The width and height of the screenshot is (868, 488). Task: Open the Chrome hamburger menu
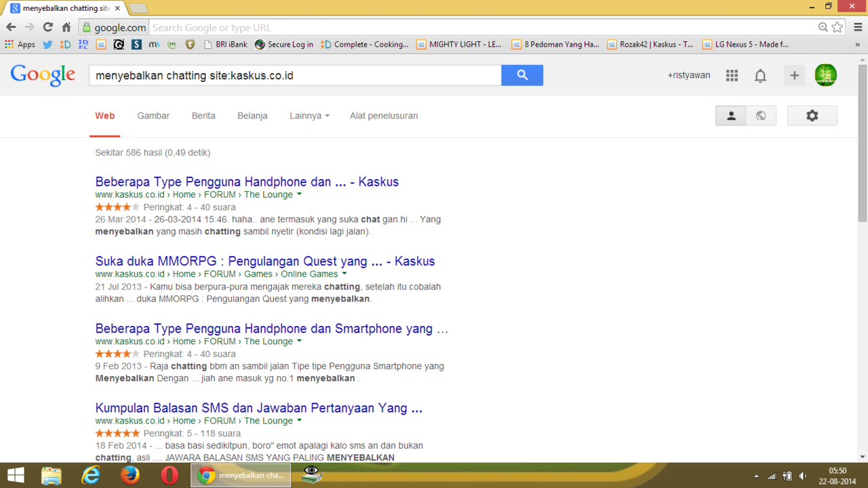[x=858, y=27]
